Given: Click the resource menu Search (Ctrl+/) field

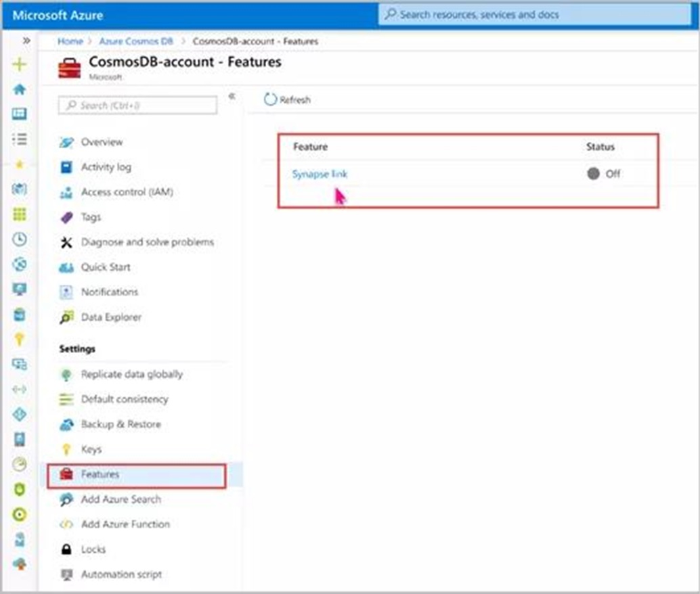Looking at the screenshot, I should tap(138, 106).
